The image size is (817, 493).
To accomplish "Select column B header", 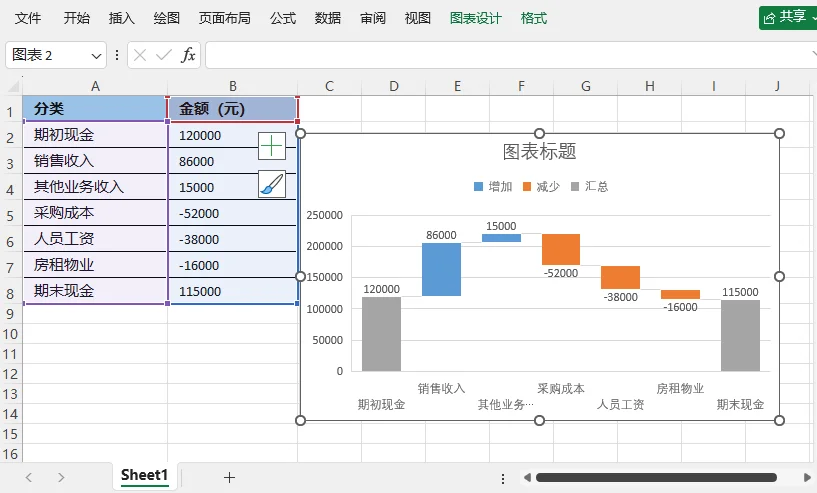I will tap(232, 86).
